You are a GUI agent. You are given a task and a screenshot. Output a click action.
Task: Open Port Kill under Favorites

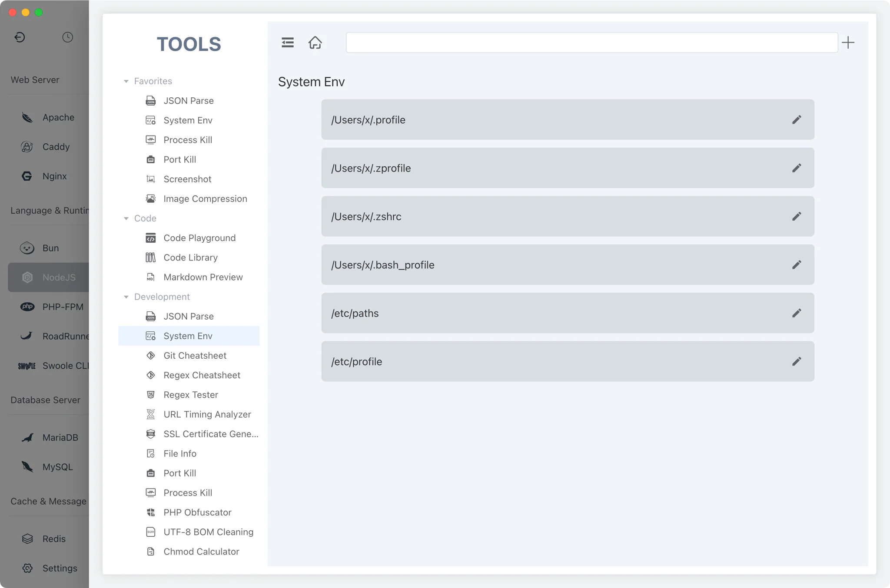click(189, 159)
